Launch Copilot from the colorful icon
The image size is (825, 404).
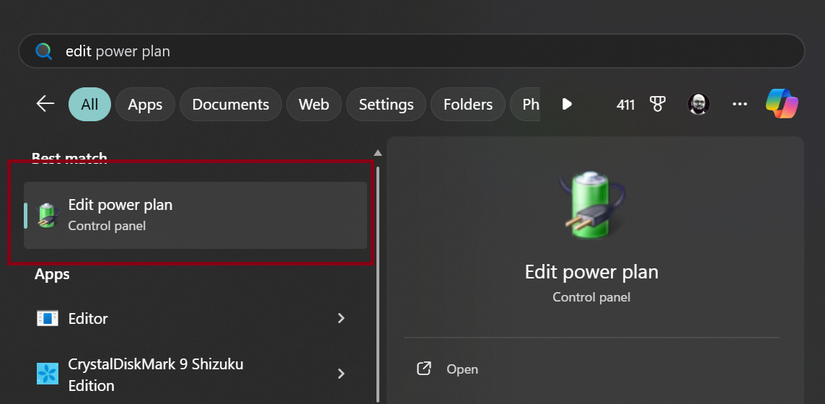click(782, 104)
